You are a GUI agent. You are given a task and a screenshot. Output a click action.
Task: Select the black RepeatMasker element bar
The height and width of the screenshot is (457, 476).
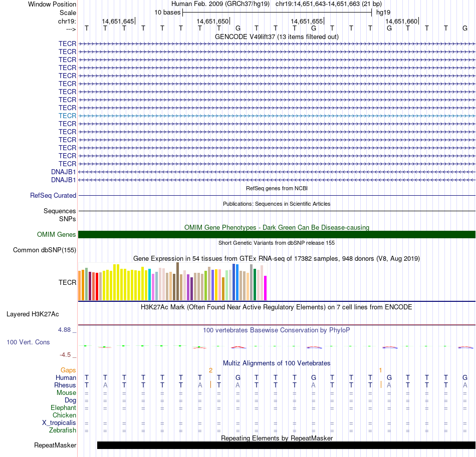[x=286, y=445]
